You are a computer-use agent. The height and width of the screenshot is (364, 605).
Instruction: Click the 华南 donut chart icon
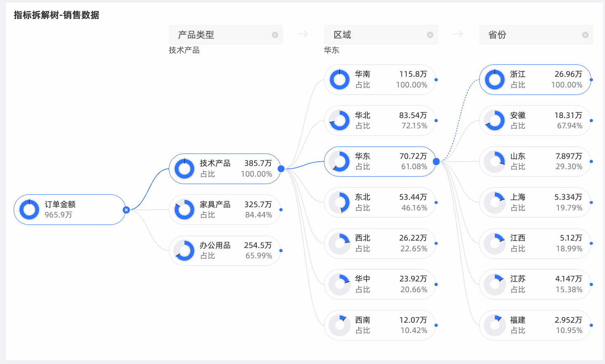[x=340, y=80]
